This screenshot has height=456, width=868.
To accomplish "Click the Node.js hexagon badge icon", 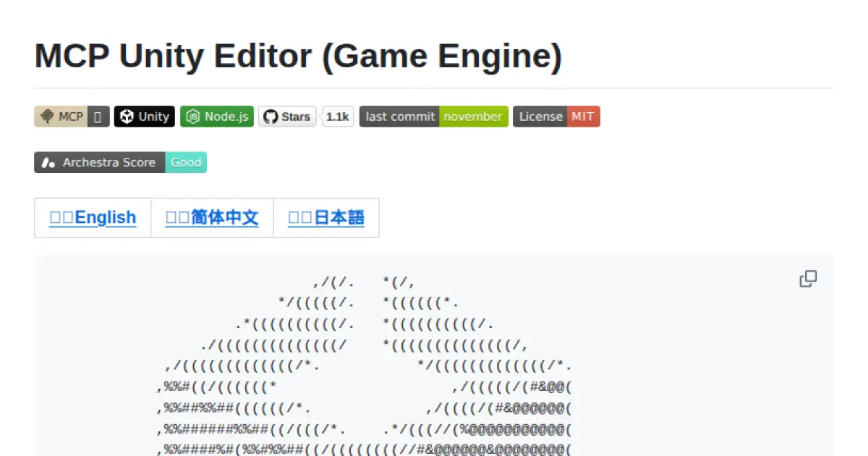I will (x=193, y=116).
